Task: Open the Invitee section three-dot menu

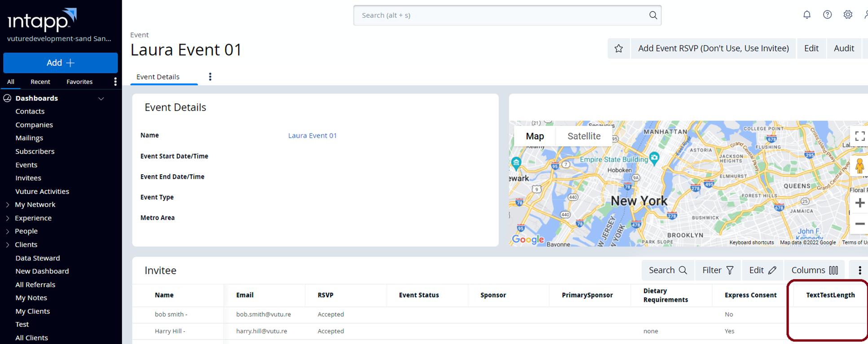Action: [859, 270]
